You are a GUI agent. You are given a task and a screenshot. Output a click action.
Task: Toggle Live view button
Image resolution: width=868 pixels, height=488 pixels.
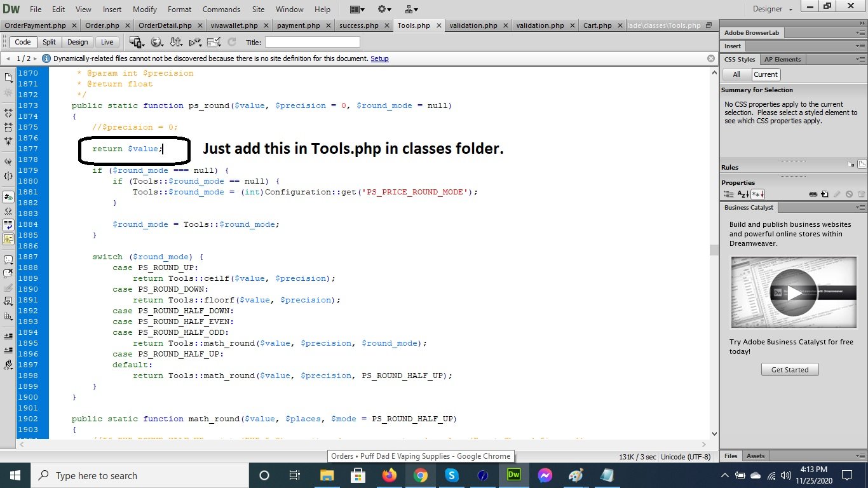(107, 42)
